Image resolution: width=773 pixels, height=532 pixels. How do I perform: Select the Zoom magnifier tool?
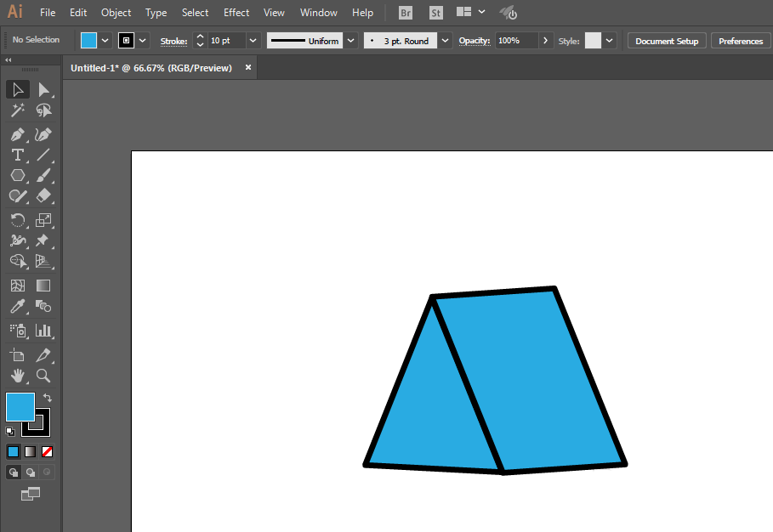[43, 375]
